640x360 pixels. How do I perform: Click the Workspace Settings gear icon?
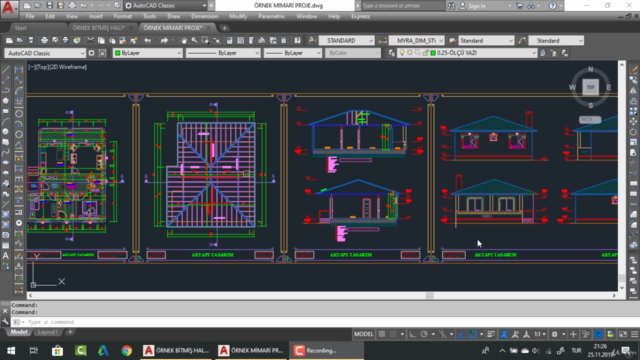[91, 53]
